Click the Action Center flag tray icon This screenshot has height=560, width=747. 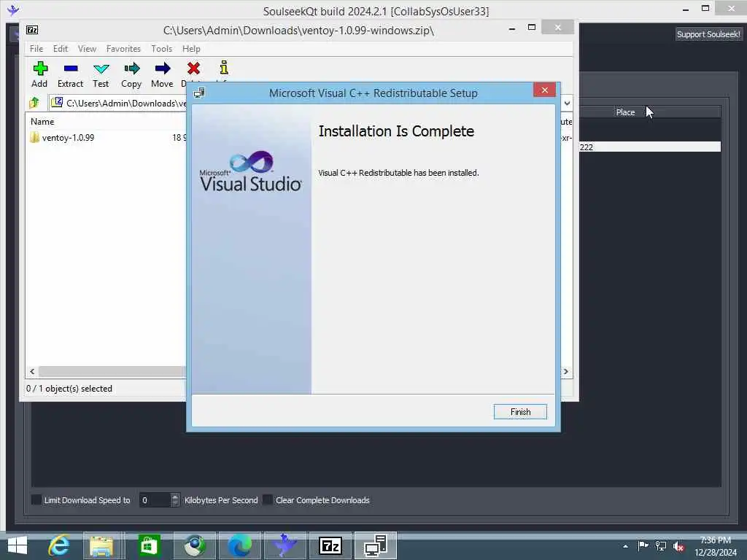(x=643, y=545)
